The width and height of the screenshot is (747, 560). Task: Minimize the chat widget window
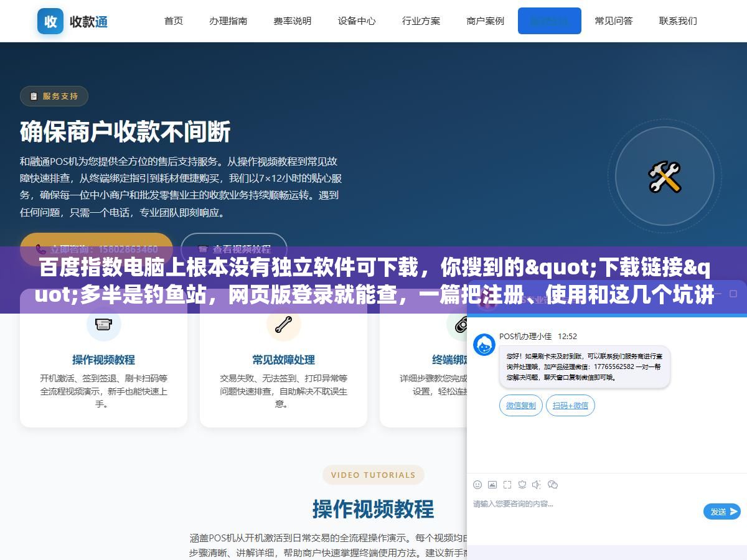pos(718,293)
